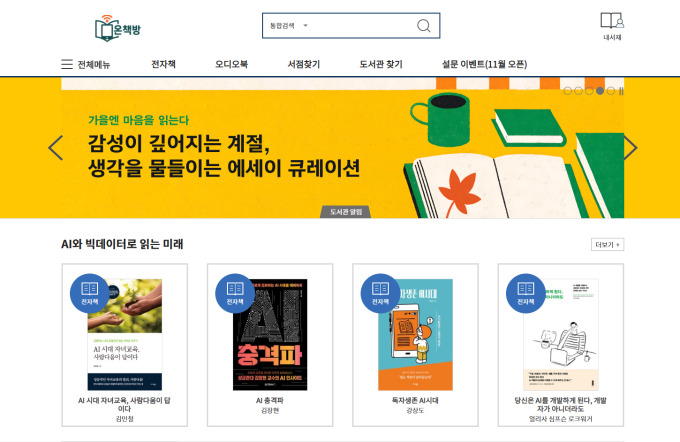Open the 내서재 bookshelf icon
The width and height of the screenshot is (680, 442).
point(612,26)
